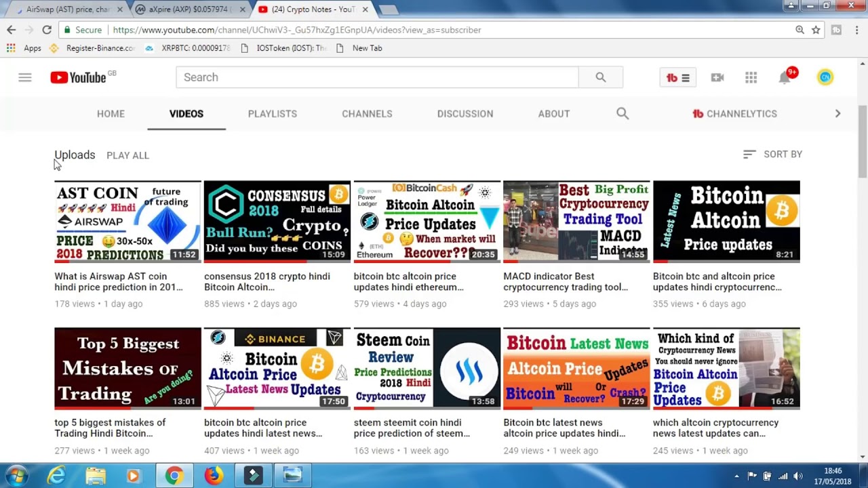Open the Which kind of News thumbnail

point(726,369)
